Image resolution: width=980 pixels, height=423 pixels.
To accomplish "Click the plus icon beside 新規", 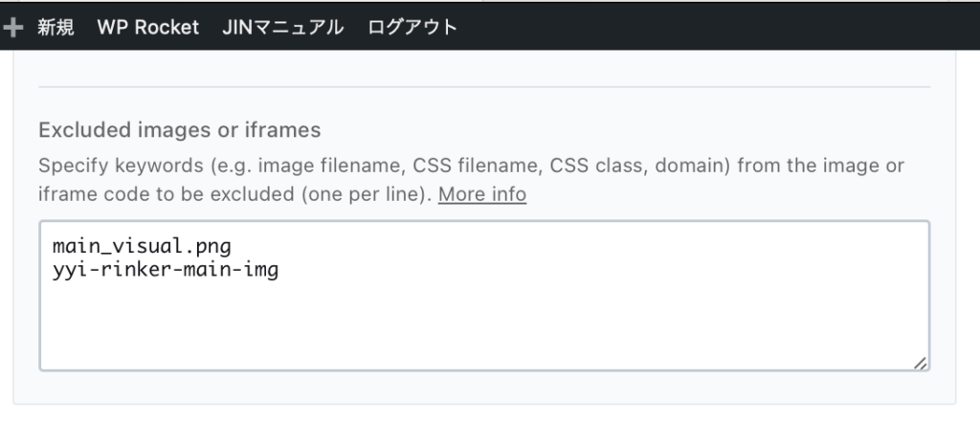I will point(13,28).
